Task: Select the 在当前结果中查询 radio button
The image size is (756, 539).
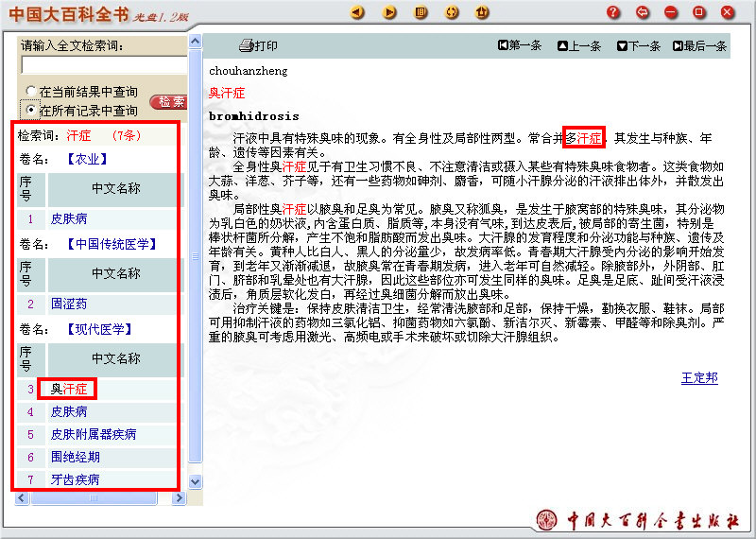Action: [x=31, y=93]
